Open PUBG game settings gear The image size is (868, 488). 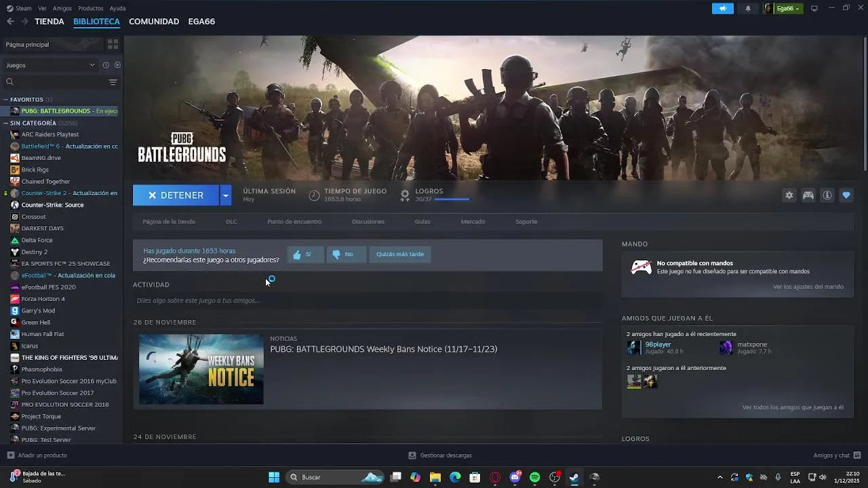789,195
